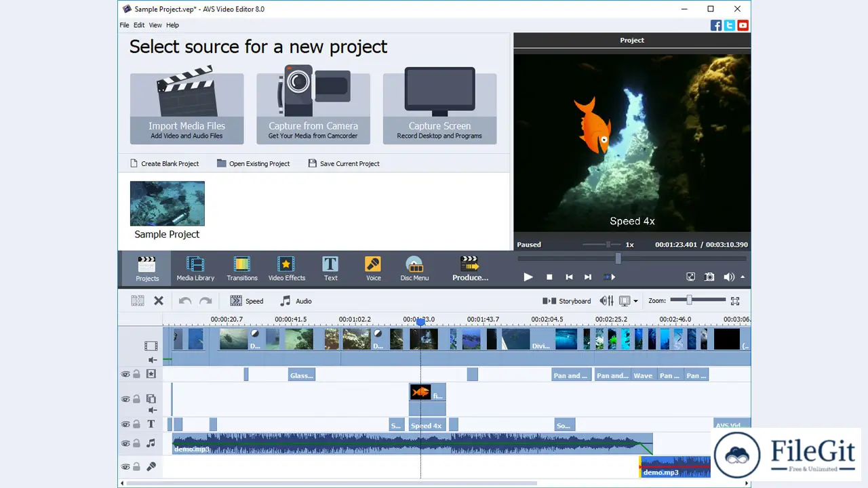Click Open Existing Project
The image size is (868, 488).
254,163
